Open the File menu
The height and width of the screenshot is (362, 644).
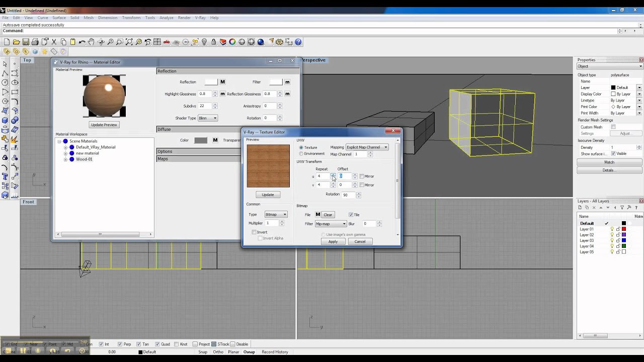point(5,18)
